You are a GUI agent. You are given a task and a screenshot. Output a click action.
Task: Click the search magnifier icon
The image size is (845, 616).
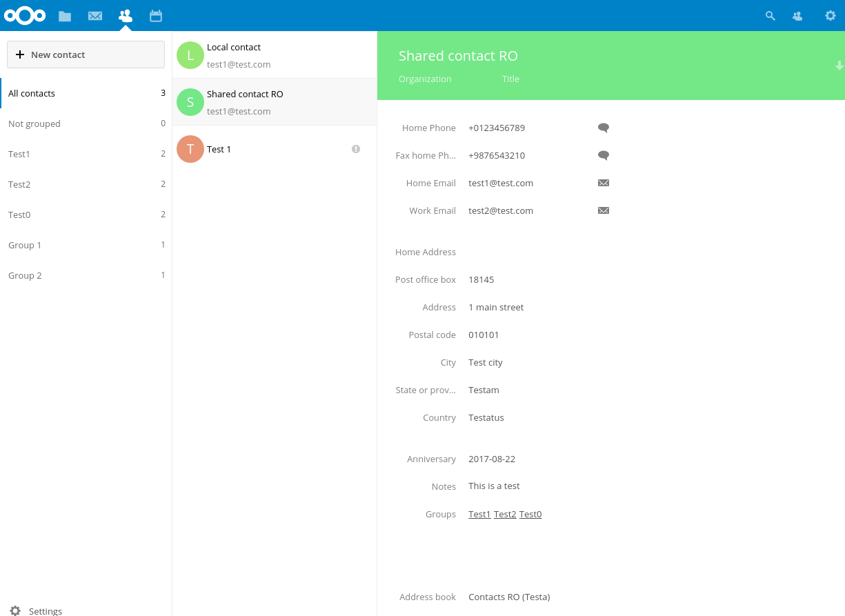point(771,16)
